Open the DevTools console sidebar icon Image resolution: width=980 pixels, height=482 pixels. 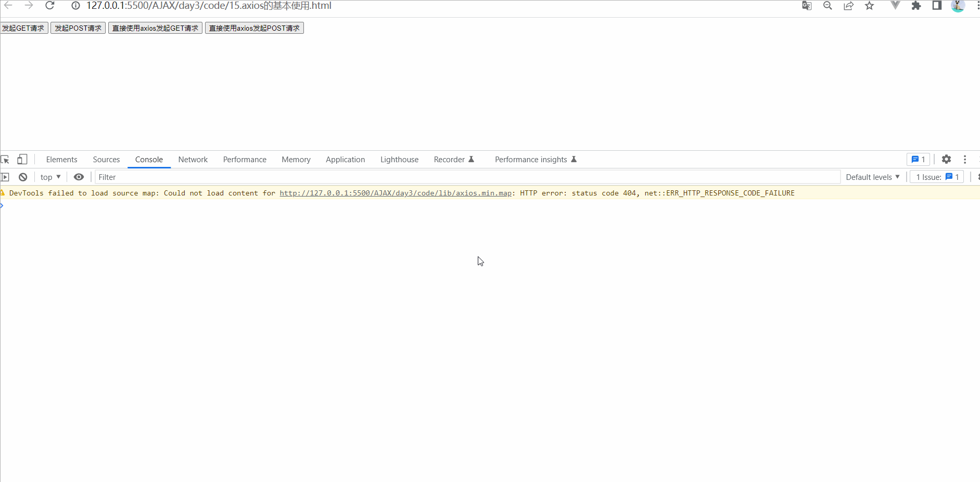click(x=5, y=177)
